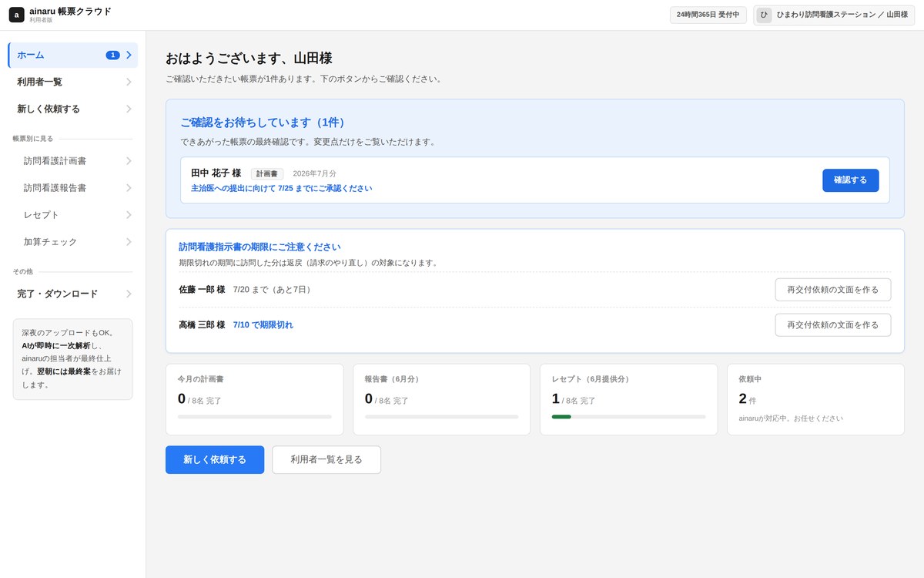Click the chevron beside 完了・ダウンロード
The image size is (924, 578).
click(129, 294)
